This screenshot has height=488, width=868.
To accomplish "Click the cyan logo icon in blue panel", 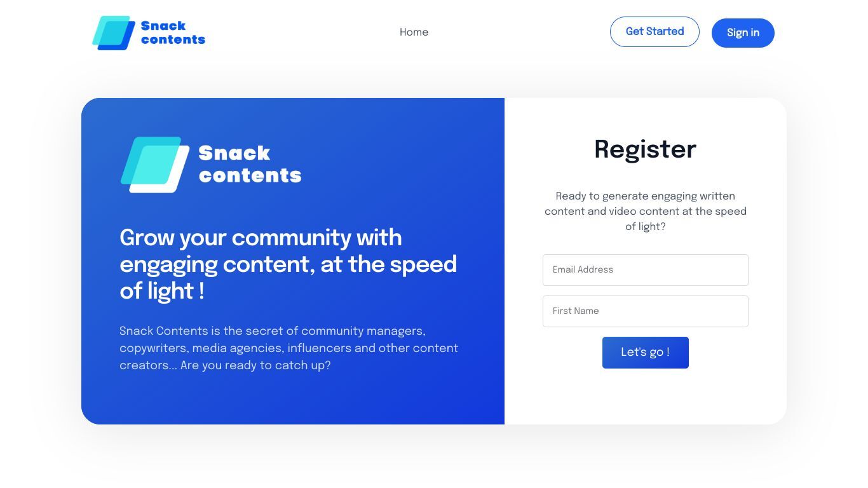I will [155, 165].
